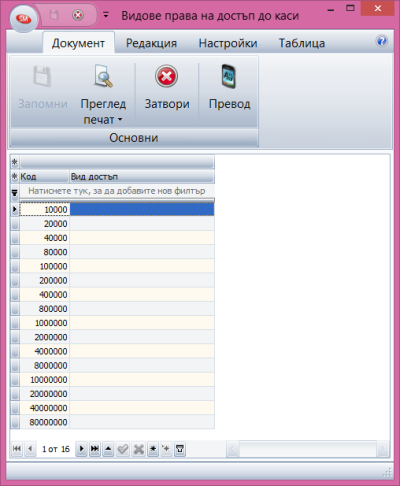Select the row marker for code 20000

(x=15, y=224)
